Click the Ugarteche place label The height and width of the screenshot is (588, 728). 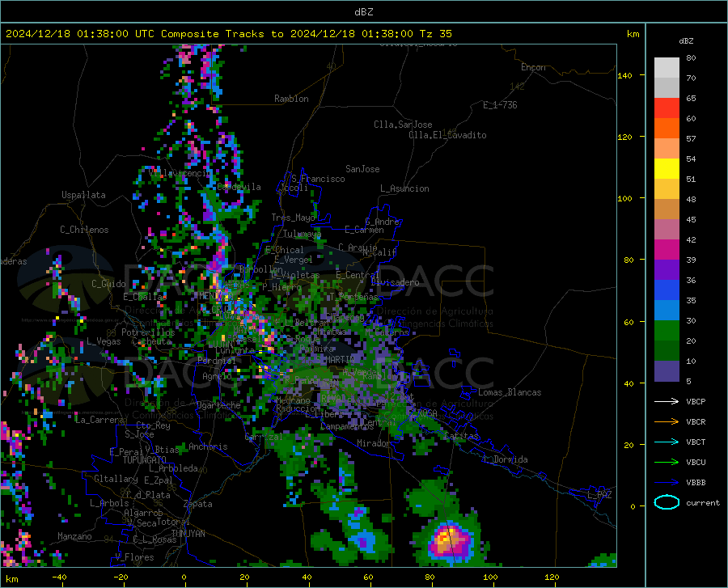pyautogui.click(x=218, y=404)
